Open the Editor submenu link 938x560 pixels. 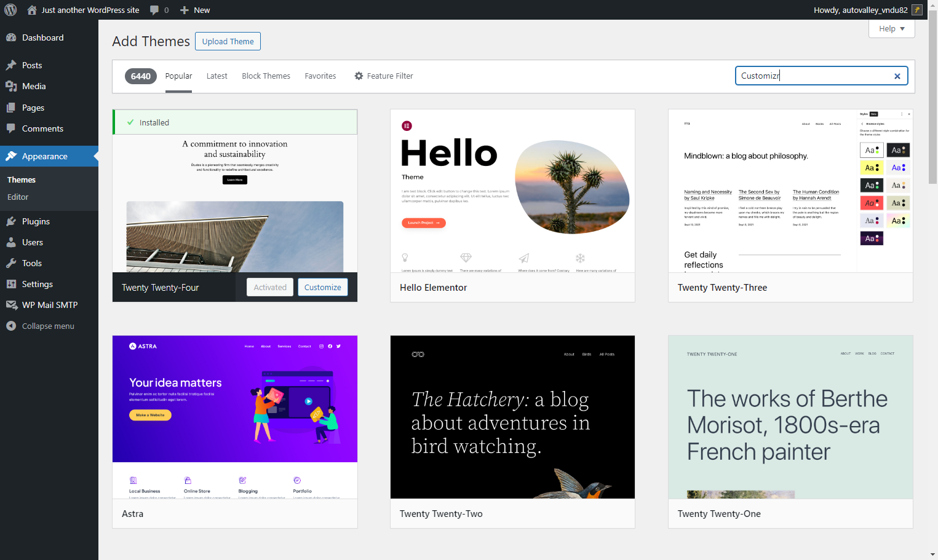[18, 197]
